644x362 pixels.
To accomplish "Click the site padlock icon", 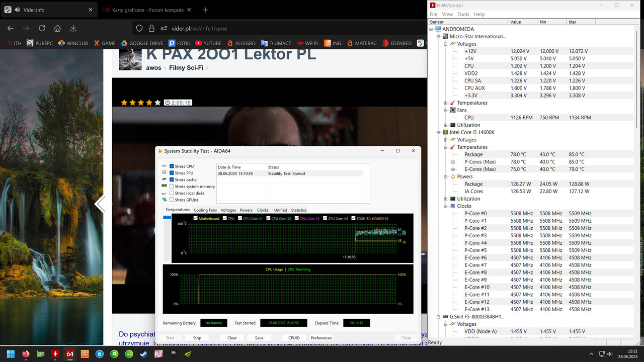I will [x=151, y=28].
